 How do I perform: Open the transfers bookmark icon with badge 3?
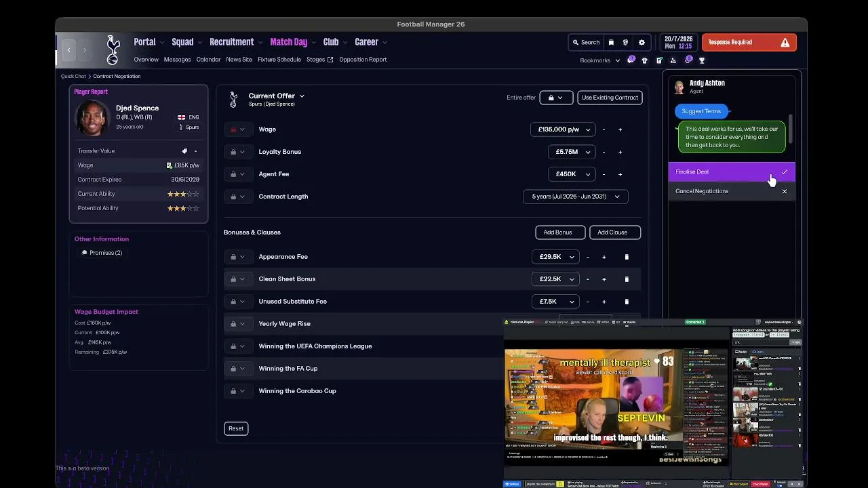coord(688,60)
